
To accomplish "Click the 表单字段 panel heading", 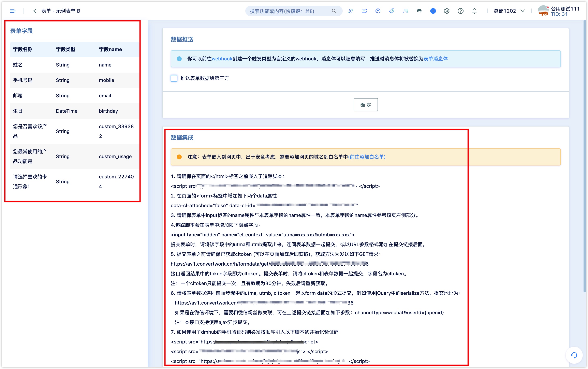I will (21, 31).
